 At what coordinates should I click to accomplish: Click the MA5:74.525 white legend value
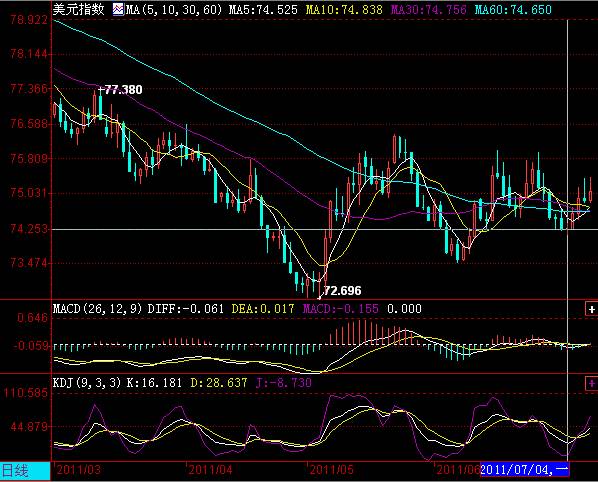(x=263, y=10)
